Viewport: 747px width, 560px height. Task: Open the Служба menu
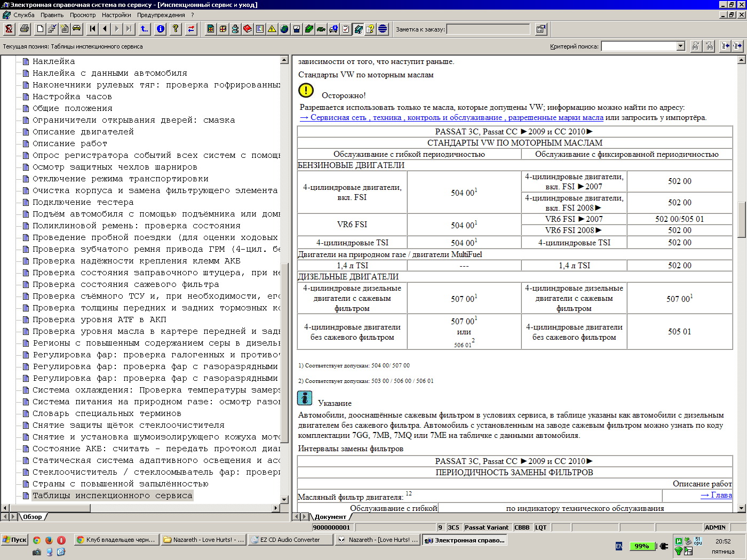pos(24,15)
